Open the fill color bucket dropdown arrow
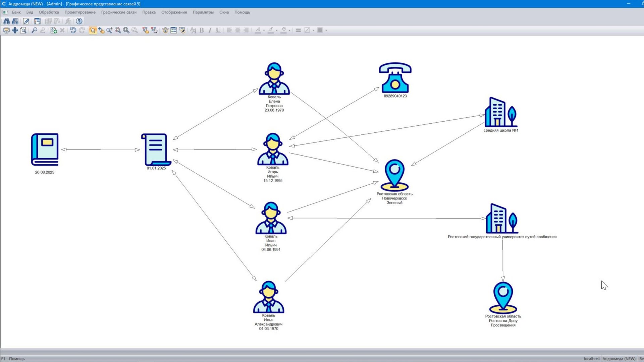 click(x=289, y=31)
